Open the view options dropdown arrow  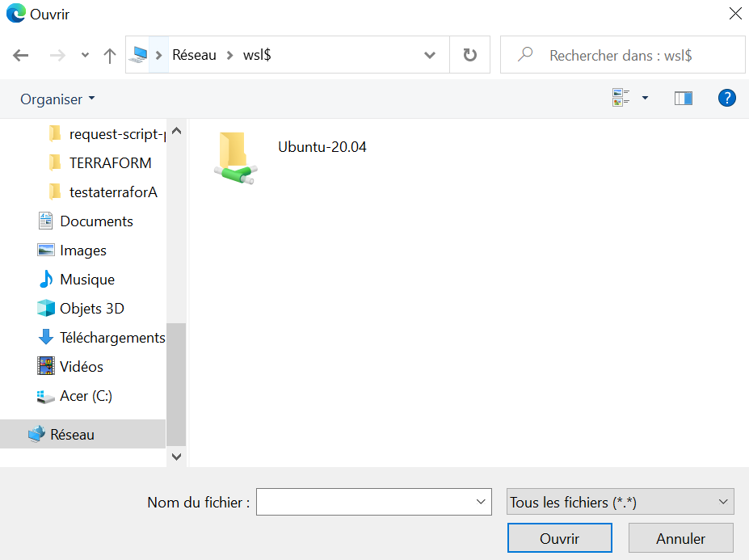pyautogui.click(x=645, y=98)
